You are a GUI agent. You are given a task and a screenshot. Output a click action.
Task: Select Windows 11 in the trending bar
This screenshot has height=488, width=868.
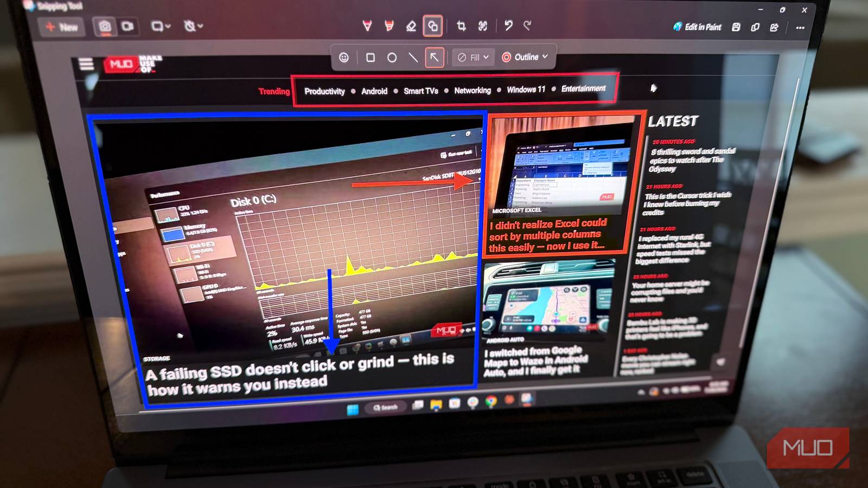pos(526,89)
